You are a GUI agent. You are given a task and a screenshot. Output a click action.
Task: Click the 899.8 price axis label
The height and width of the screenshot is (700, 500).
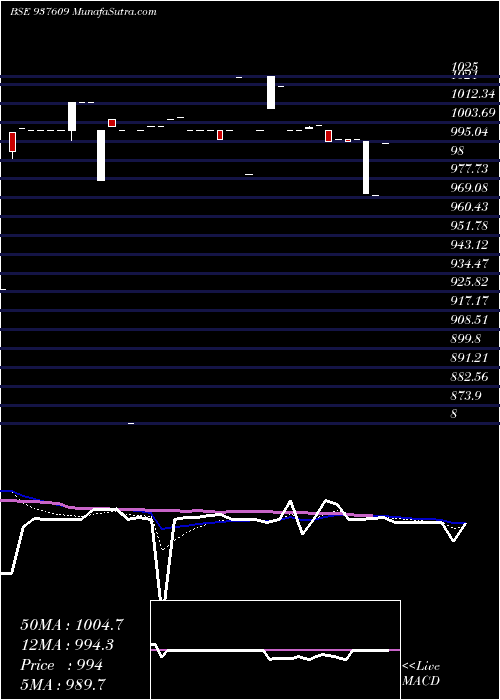click(466, 339)
